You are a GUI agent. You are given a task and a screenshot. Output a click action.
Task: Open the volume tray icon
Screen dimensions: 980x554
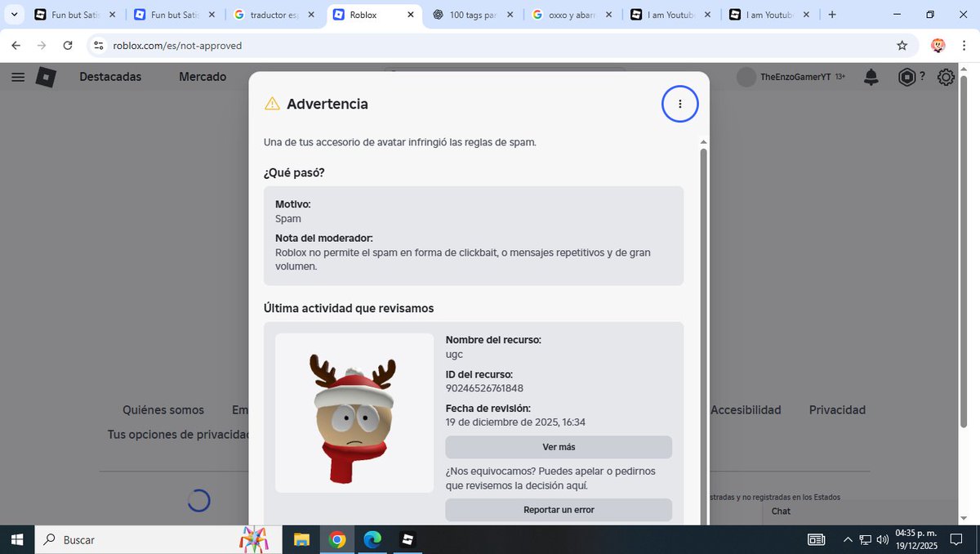(882, 539)
